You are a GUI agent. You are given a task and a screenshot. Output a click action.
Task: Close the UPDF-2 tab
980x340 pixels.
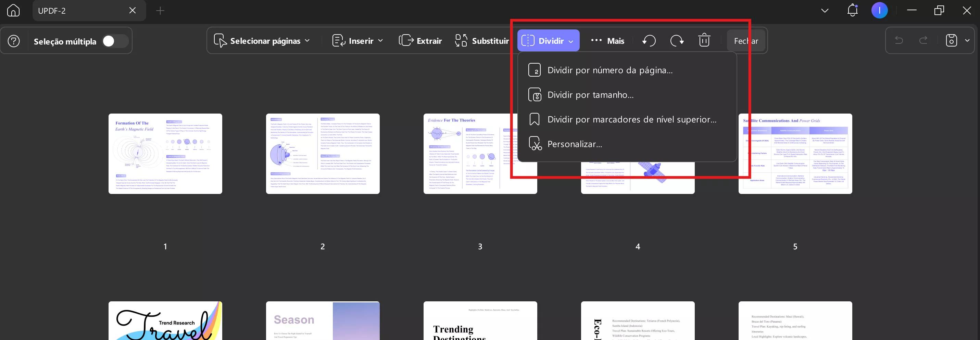click(x=133, y=11)
